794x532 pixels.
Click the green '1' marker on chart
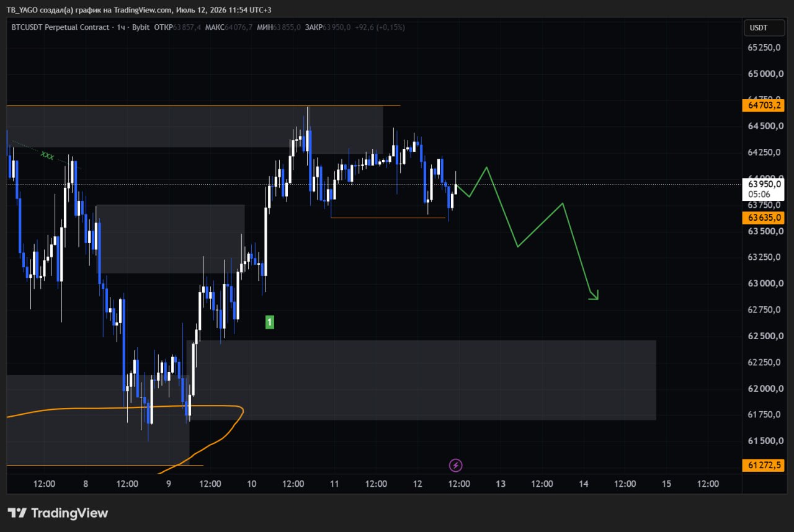[x=269, y=322]
